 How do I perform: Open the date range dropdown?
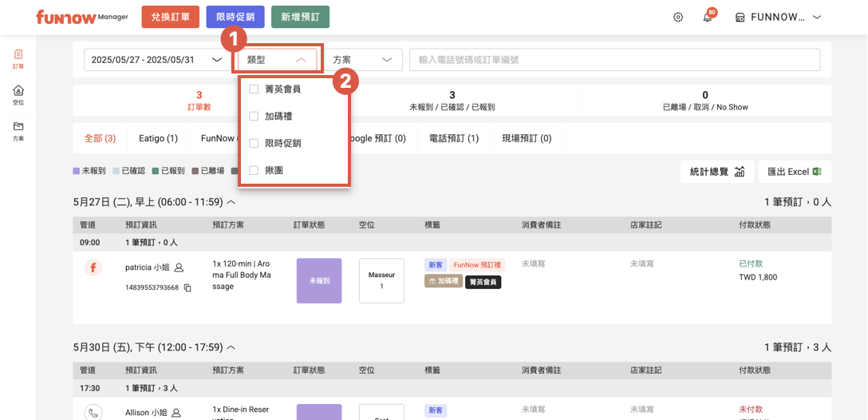click(x=156, y=60)
